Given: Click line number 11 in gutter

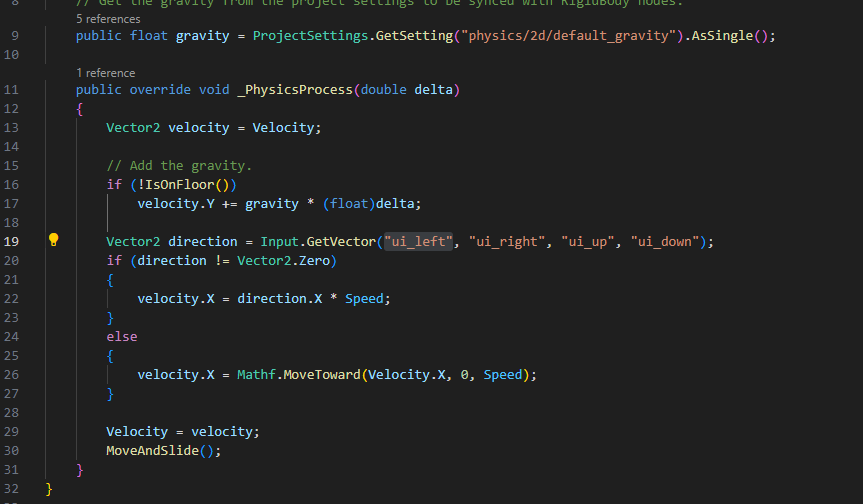Looking at the screenshot, I should (x=11, y=90).
